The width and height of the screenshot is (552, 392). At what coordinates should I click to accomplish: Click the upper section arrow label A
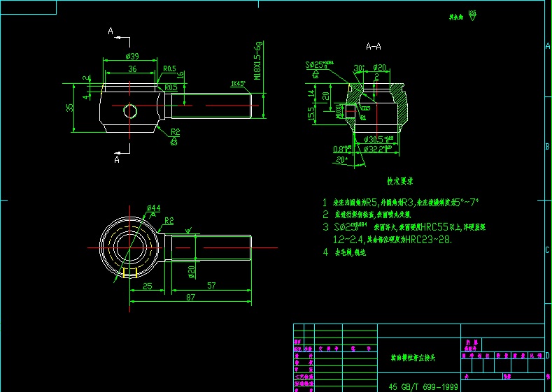click(111, 31)
